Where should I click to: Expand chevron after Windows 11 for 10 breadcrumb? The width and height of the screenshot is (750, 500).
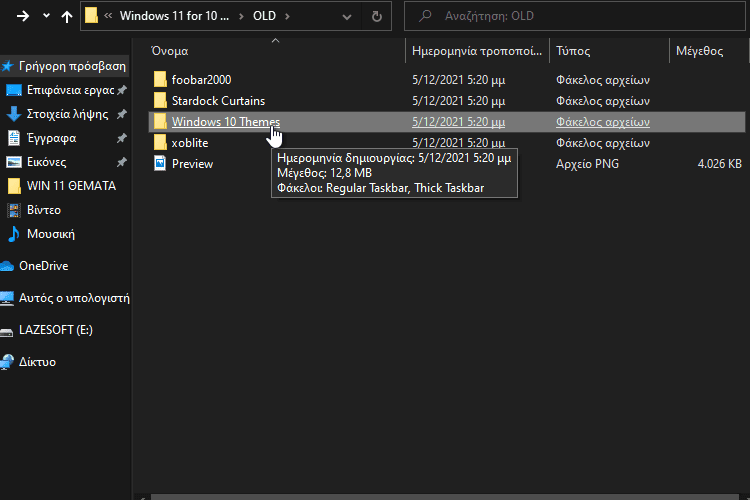242,16
